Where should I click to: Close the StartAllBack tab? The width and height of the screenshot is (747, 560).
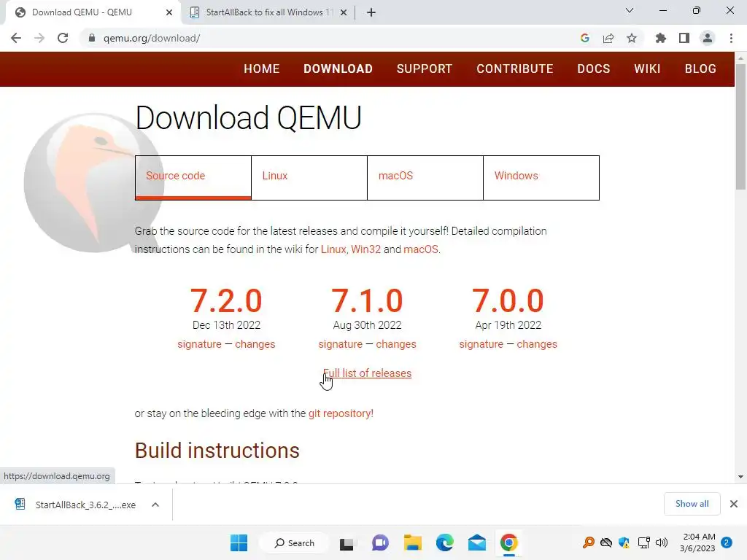344,12
